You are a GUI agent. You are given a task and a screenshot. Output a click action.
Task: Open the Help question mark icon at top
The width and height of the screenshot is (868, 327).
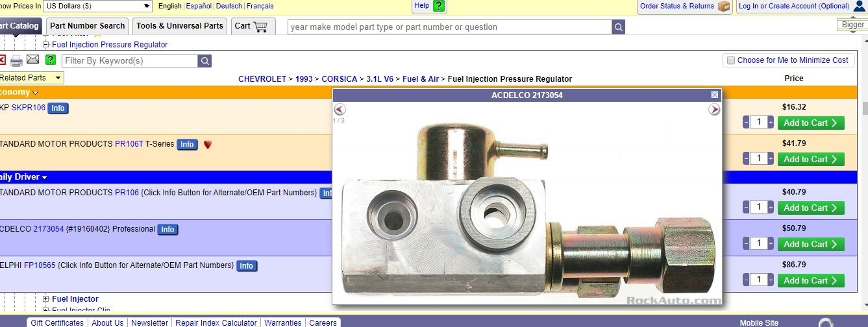coord(439,6)
